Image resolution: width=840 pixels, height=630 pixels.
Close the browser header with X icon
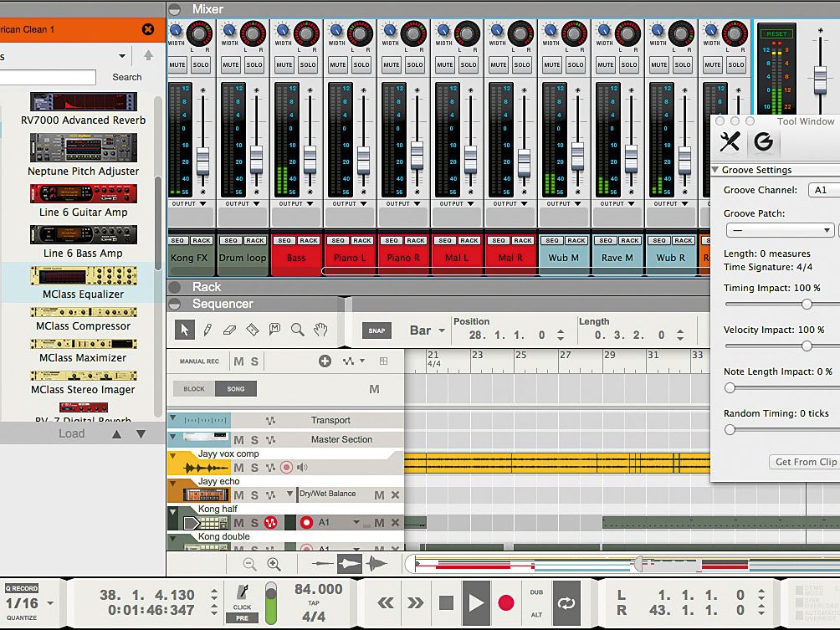coord(148,29)
